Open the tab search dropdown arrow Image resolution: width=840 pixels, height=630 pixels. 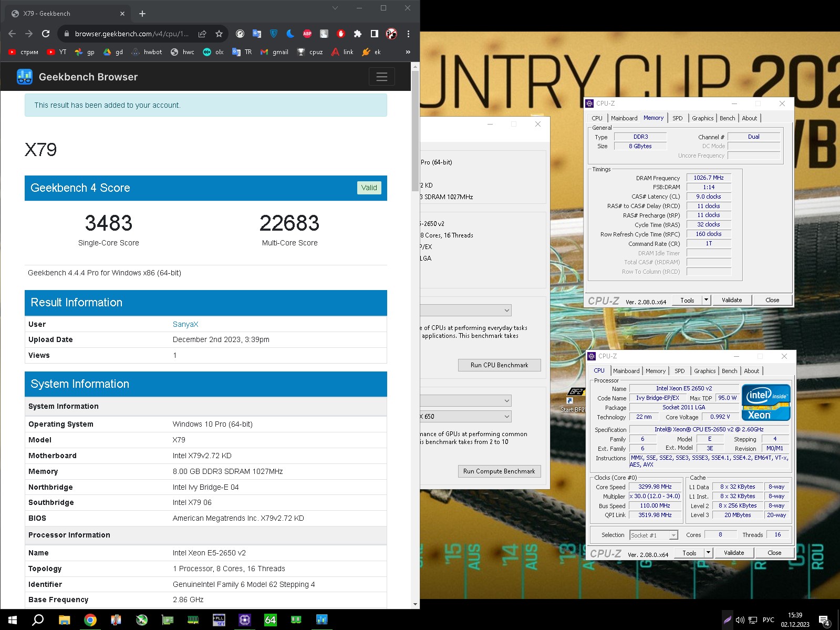click(x=335, y=8)
